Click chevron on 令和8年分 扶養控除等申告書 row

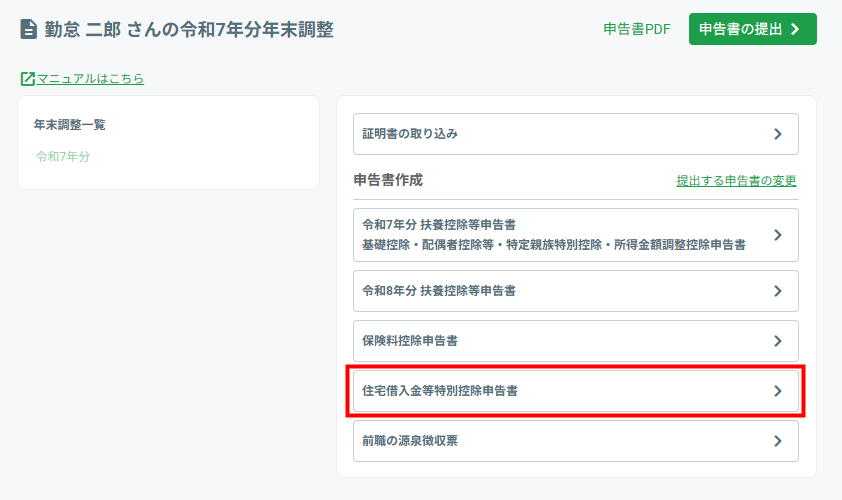778,291
